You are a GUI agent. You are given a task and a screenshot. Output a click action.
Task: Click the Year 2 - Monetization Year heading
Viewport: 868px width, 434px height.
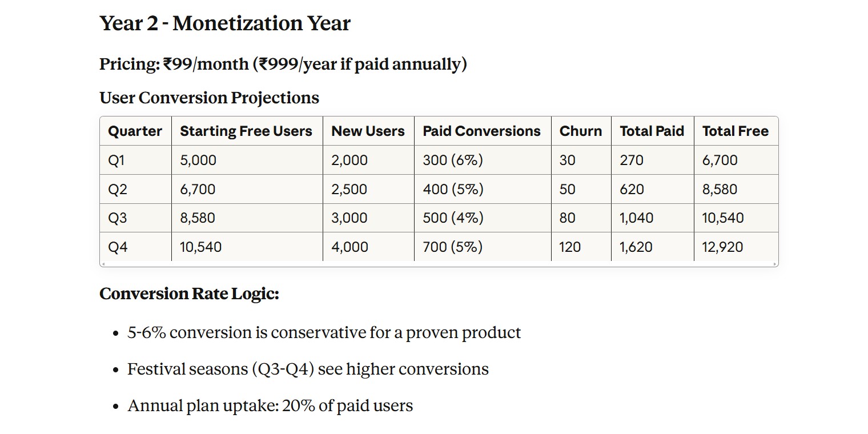click(225, 23)
